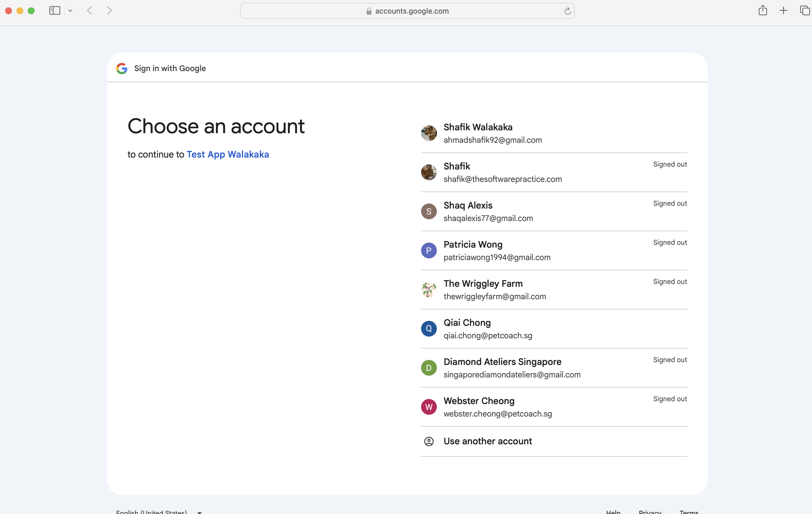Click Use another account
The height and width of the screenshot is (514, 812).
point(554,441)
